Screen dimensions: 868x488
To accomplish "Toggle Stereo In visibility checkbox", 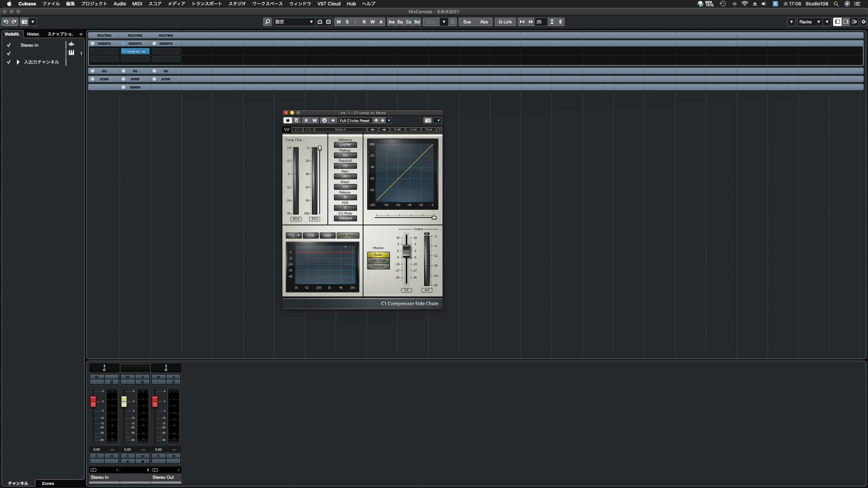I will click(8, 45).
